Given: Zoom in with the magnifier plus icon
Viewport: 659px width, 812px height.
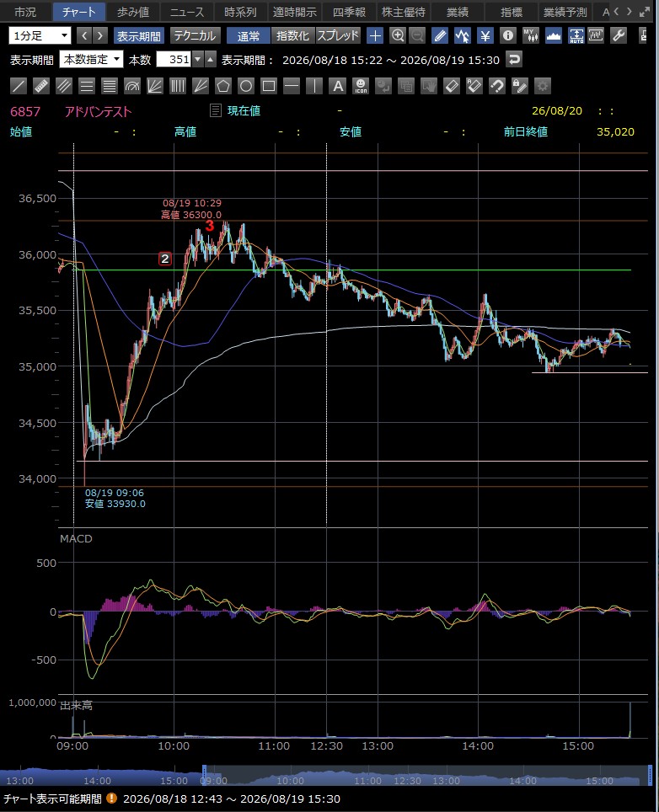Looking at the screenshot, I should (398, 35).
